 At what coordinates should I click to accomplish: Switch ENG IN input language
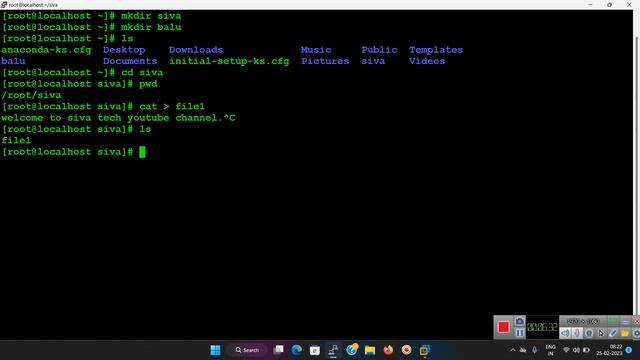coord(550,350)
